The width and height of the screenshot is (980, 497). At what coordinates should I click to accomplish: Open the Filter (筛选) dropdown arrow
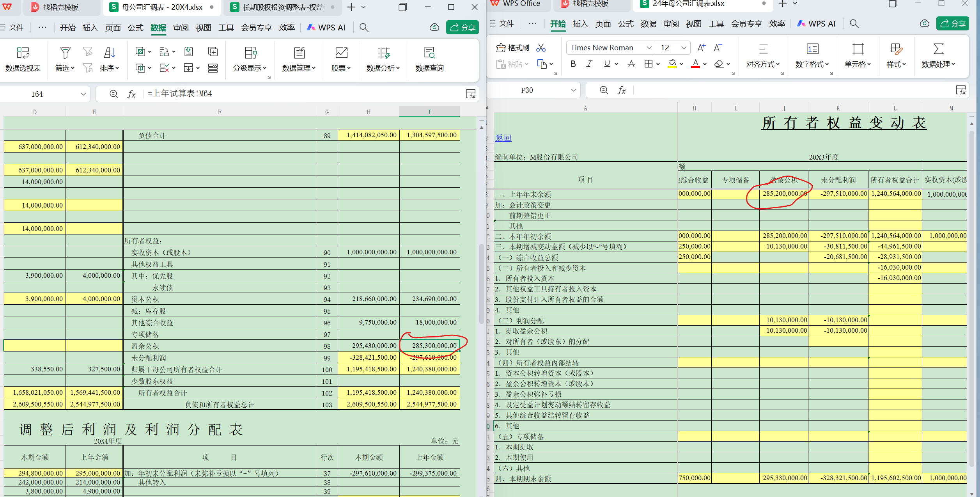point(73,68)
